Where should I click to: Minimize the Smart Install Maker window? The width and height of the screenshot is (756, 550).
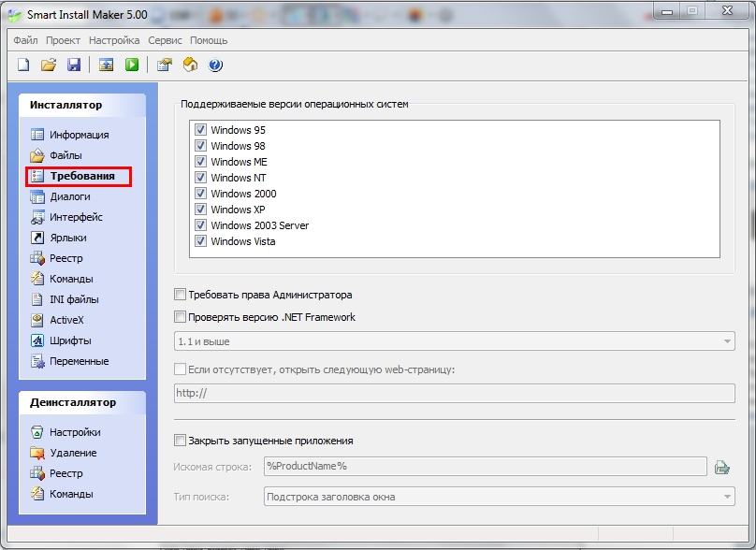[667, 11]
